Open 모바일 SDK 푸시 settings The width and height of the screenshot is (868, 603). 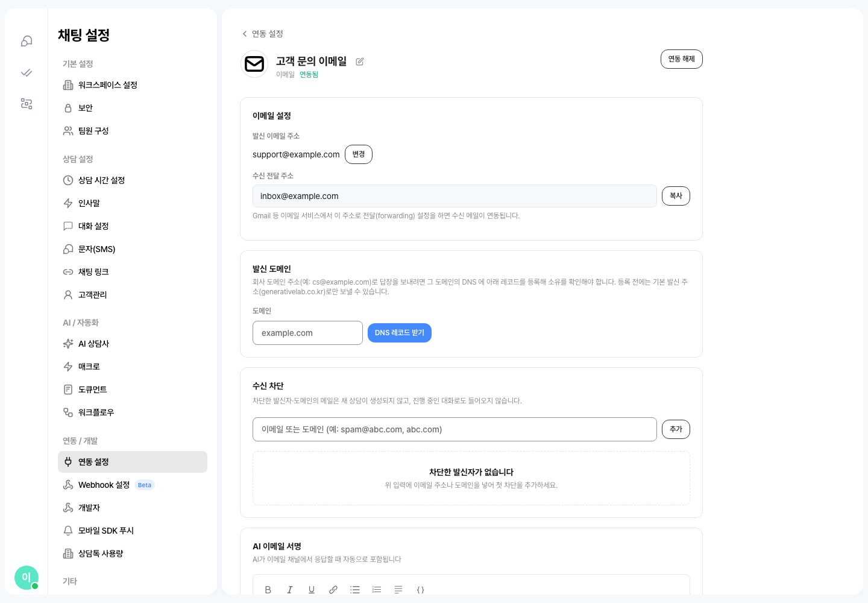pyautogui.click(x=133, y=531)
